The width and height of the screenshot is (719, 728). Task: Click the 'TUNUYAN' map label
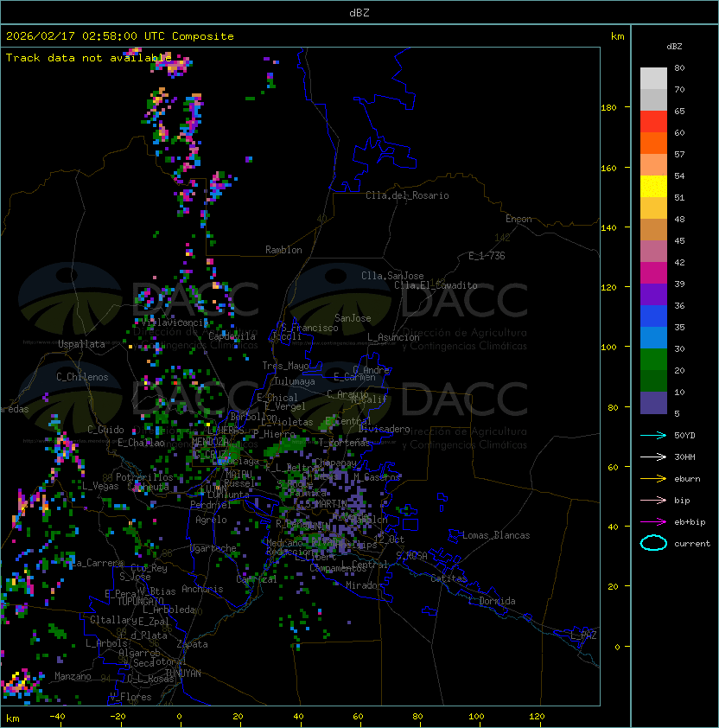pyautogui.click(x=183, y=674)
